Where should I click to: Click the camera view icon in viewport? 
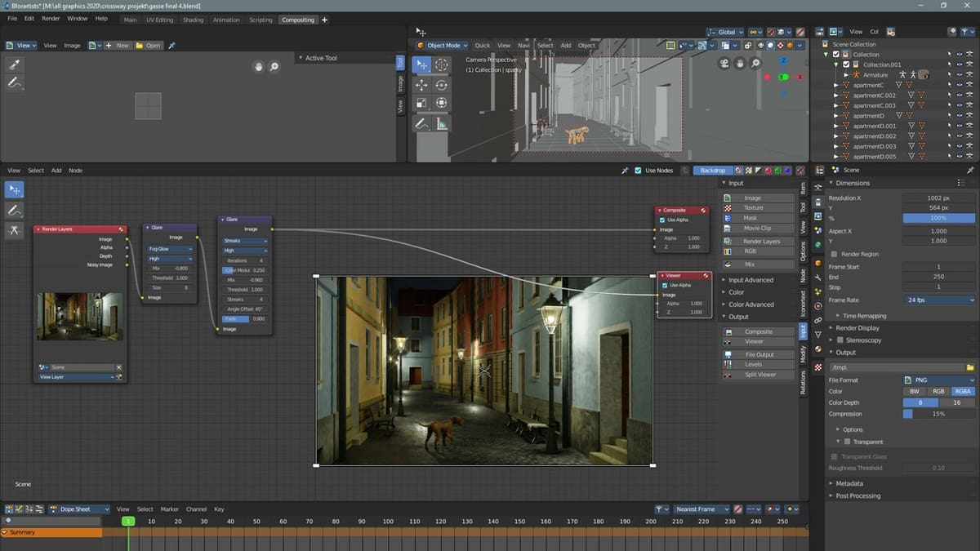coord(724,64)
